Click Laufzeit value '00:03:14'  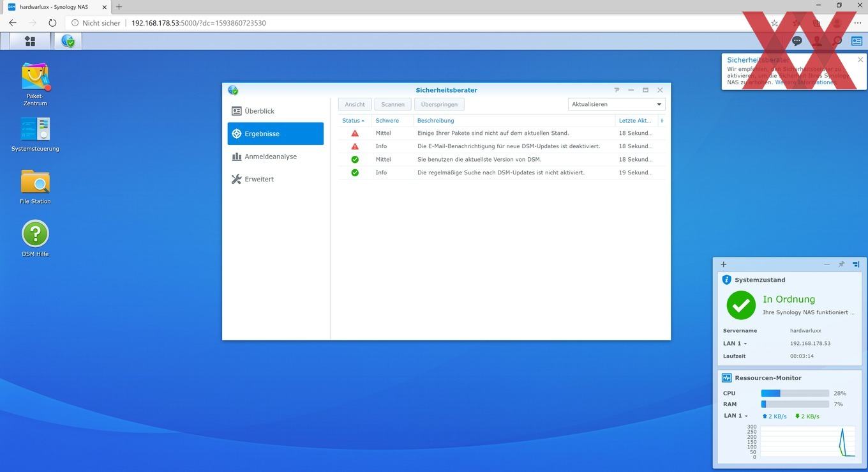click(802, 356)
